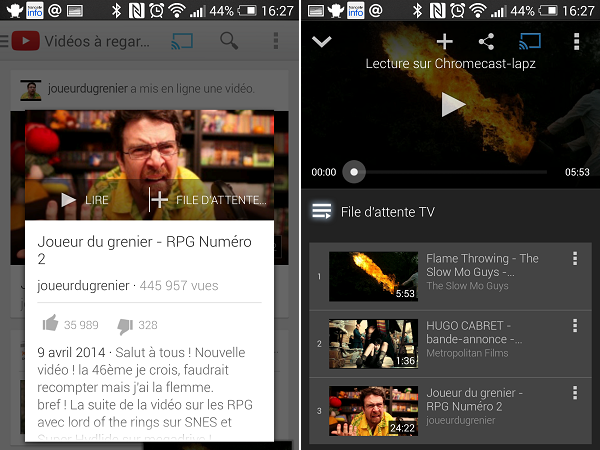The height and width of the screenshot is (450, 600).
Task: Open Flame Throwing video thumbnail
Action: click(373, 276)
